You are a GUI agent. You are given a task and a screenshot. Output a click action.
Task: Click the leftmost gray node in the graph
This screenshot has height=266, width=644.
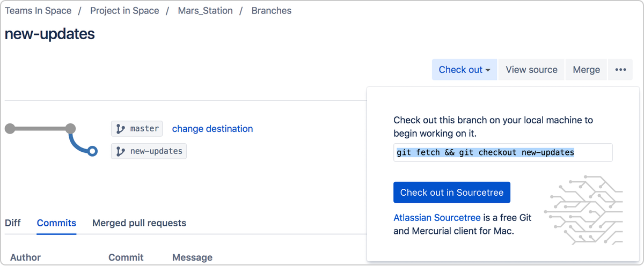point(10,129)
